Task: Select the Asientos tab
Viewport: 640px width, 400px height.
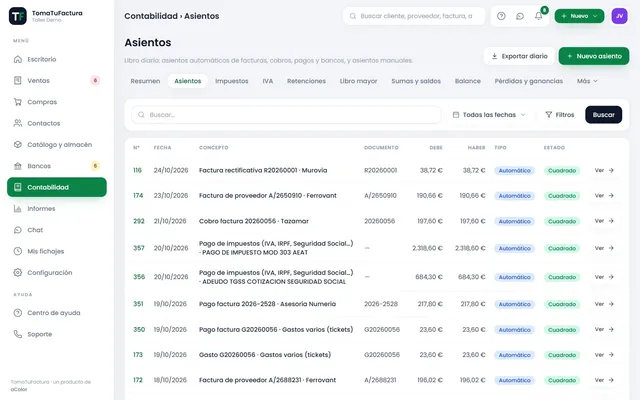Action: pyautogui.click(x=188, y=81)
